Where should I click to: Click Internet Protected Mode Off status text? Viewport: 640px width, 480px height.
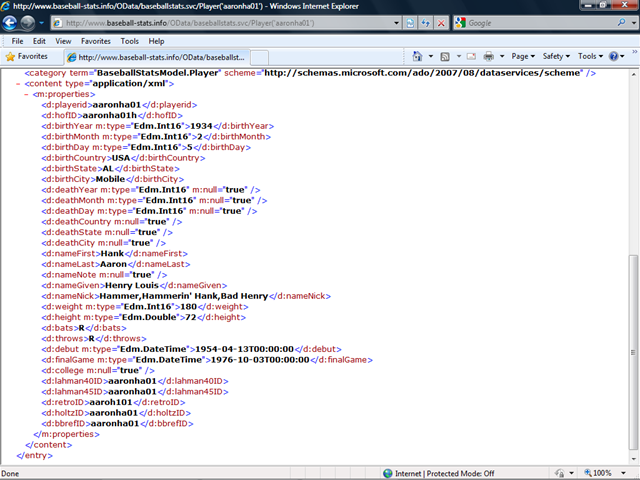(x=444, y=473)
